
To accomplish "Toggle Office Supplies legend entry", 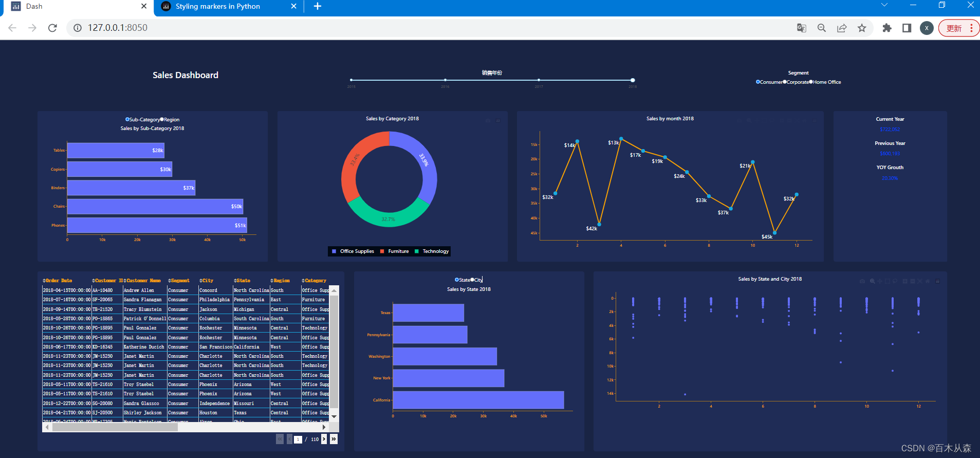I will point(353,251).
